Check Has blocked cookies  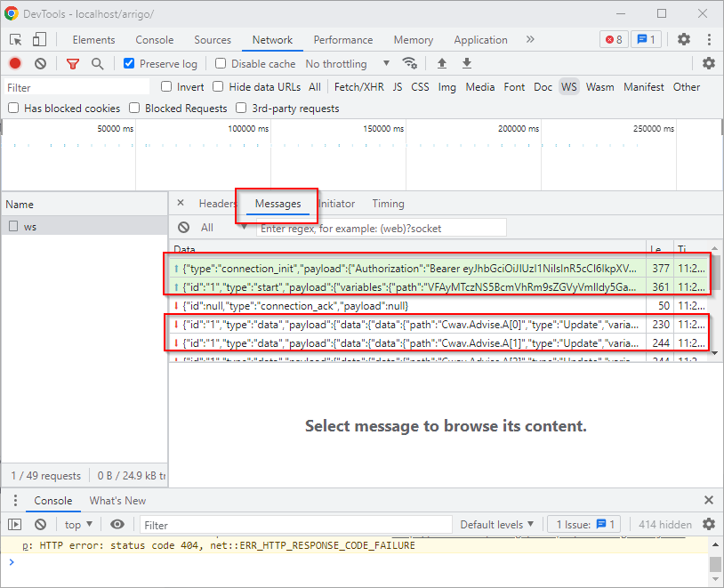14,108
